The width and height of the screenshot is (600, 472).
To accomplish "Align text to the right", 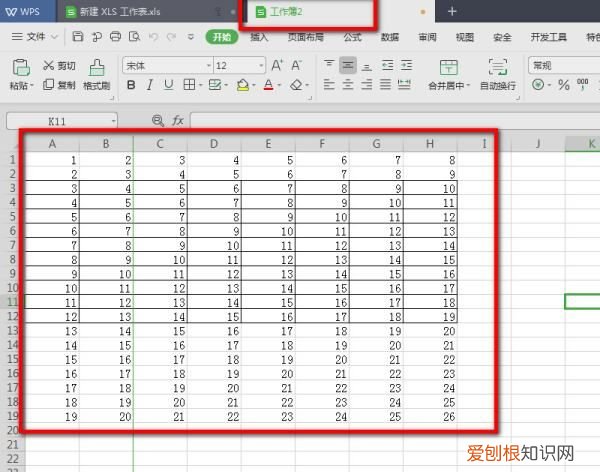I will point(367,85).
